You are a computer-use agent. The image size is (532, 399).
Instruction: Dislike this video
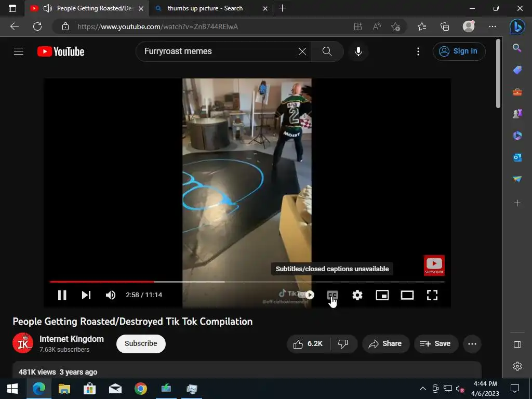coord(343,344)
